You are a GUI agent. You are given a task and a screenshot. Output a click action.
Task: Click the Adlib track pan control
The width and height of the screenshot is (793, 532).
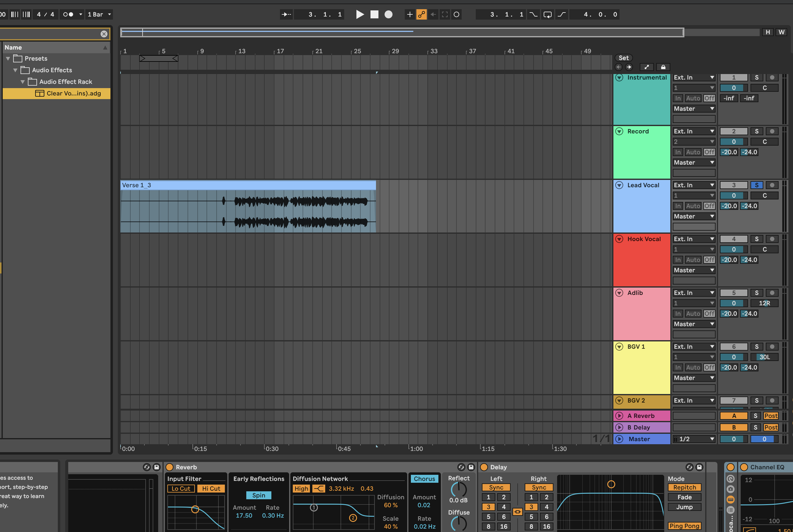(764, 303)
